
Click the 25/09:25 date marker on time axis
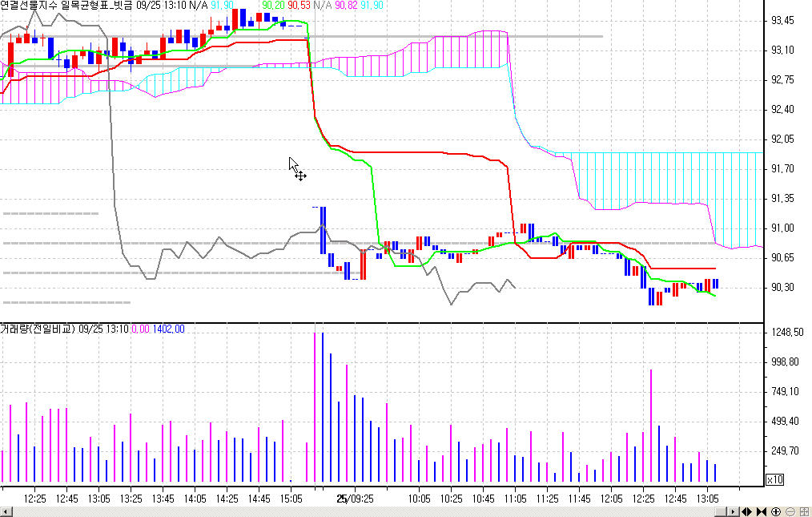(x=353, y=499)
